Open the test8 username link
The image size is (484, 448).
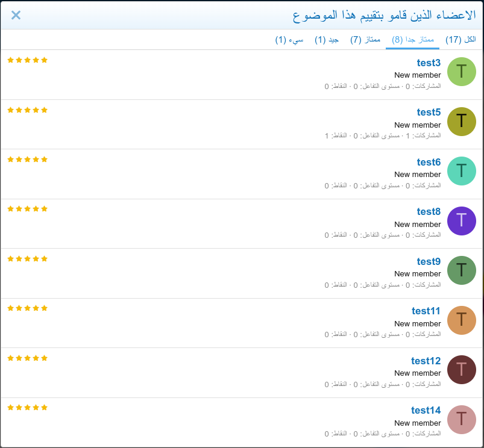tap(429, 211)
